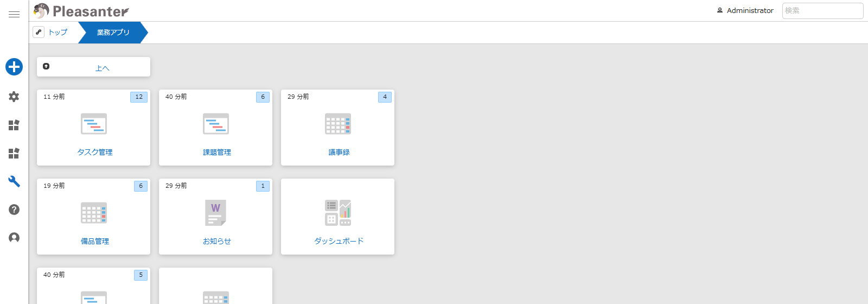The height and width of the screenshot is (304, 868).
Task: Open the user account sidebar icon
Action: (x=14, y=238)
